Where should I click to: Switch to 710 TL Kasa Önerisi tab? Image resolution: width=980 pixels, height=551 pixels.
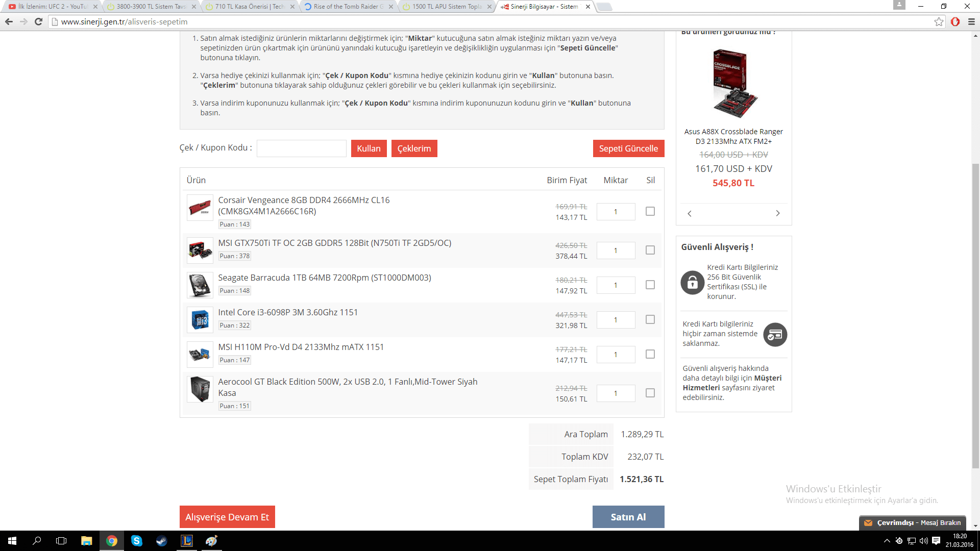coord(249,7)
